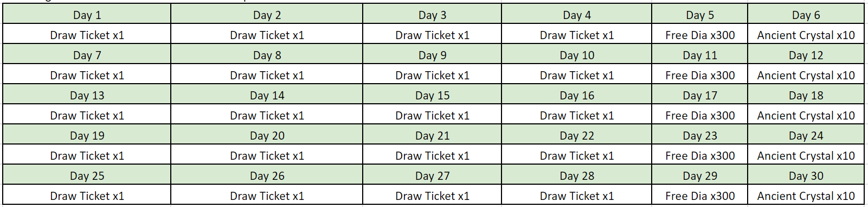
Task: Click the Free Dia x300 cell under Day 11
Action: pos(699,74)
